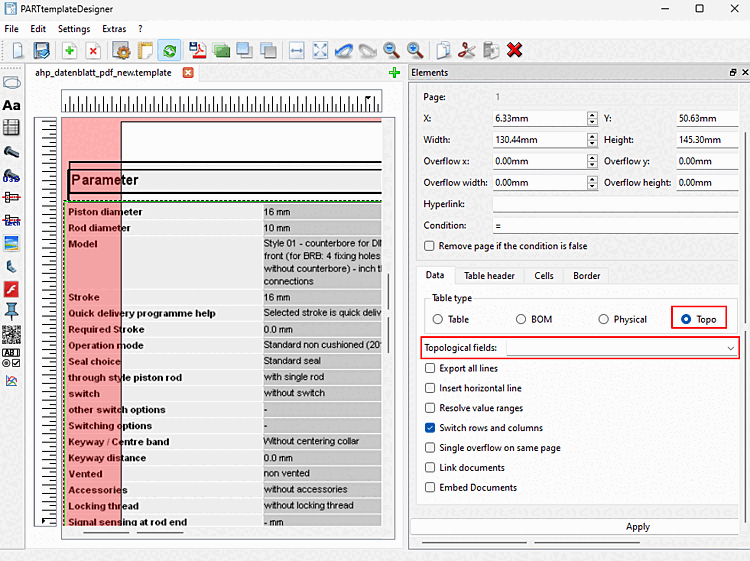Screen dimensions: 750x561
Task: Click the fit width double-arrow icon
Action: click(x=297, y=50)
